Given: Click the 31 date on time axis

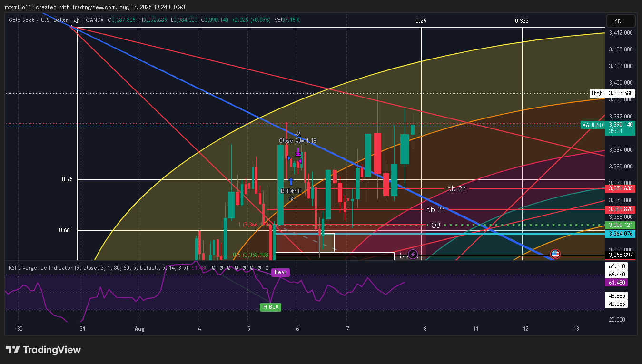Looking at the screenshot, I should [82, 329].
